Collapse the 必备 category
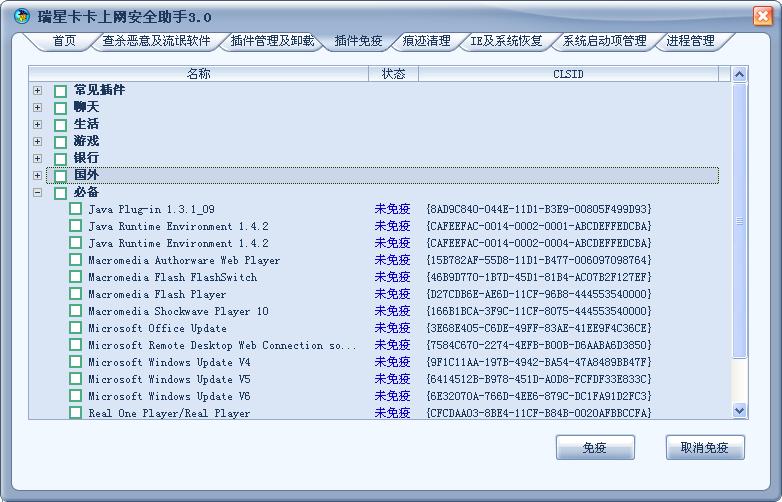 point(37,192)
